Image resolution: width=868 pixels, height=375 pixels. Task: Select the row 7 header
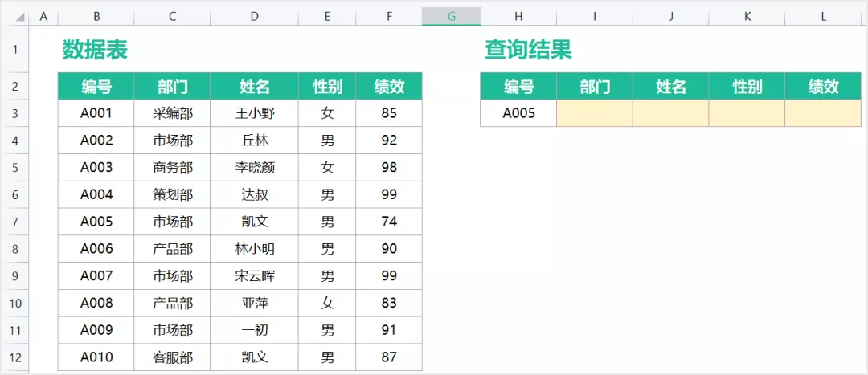(14, 222)
